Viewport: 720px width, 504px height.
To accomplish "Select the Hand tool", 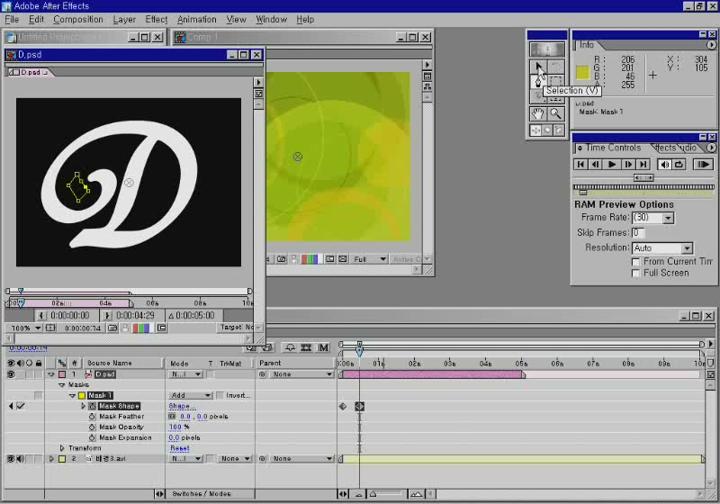I will tap(538, 113).
